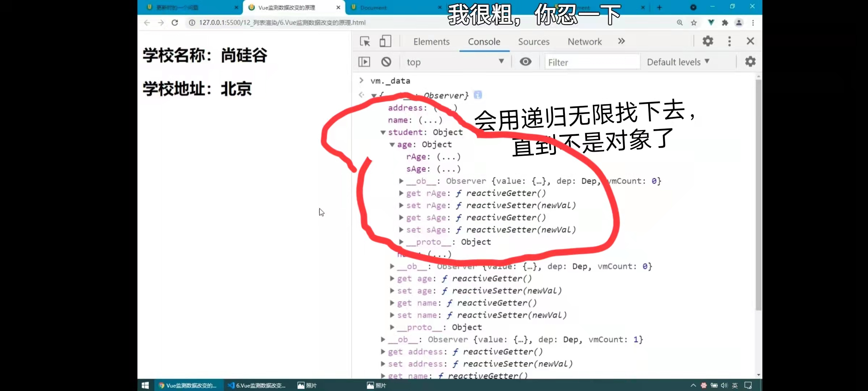Switch to the Elements tab

[431, 42]
